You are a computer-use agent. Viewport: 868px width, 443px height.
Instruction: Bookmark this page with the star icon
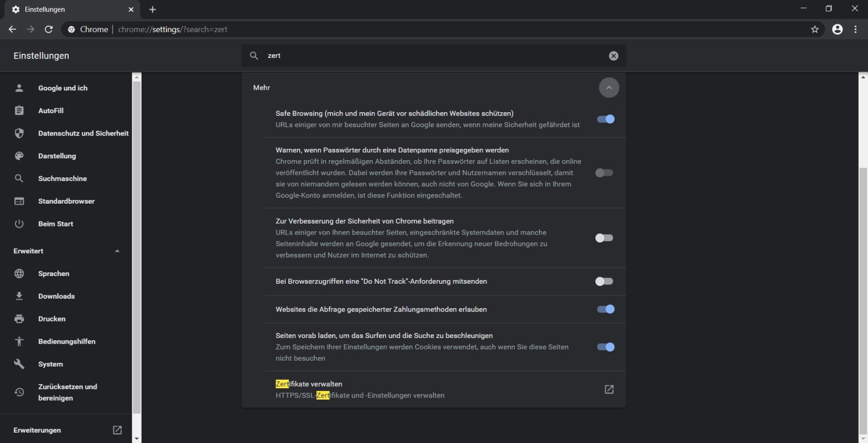click(x=815, y=29)
